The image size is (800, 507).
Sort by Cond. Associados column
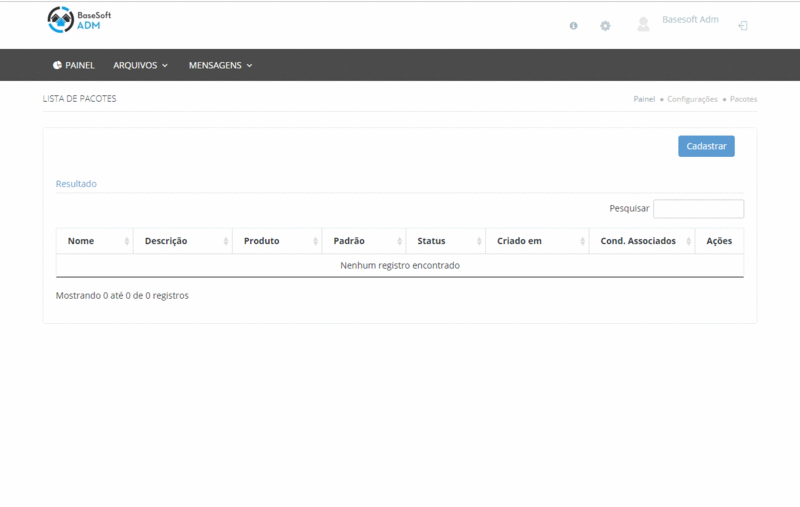641,241
